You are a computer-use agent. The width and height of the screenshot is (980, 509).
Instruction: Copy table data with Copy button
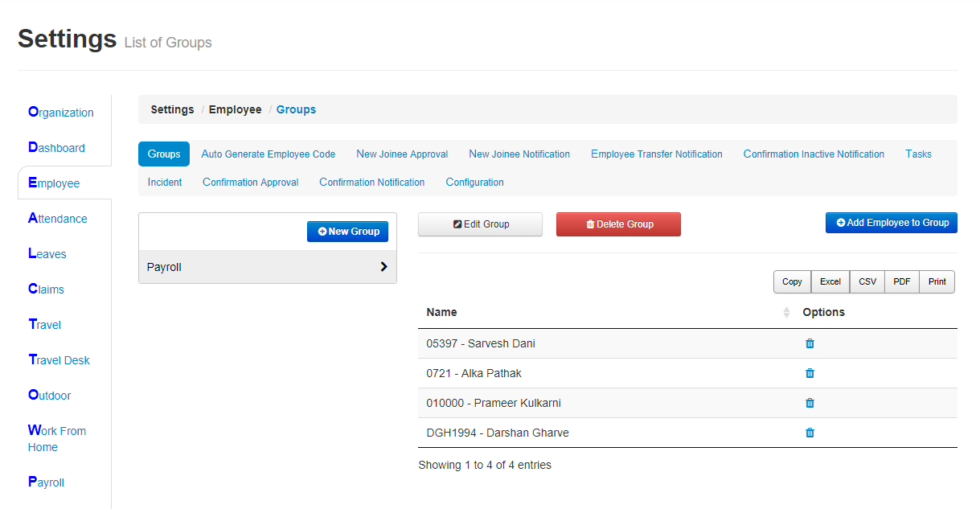click(792, 281)
